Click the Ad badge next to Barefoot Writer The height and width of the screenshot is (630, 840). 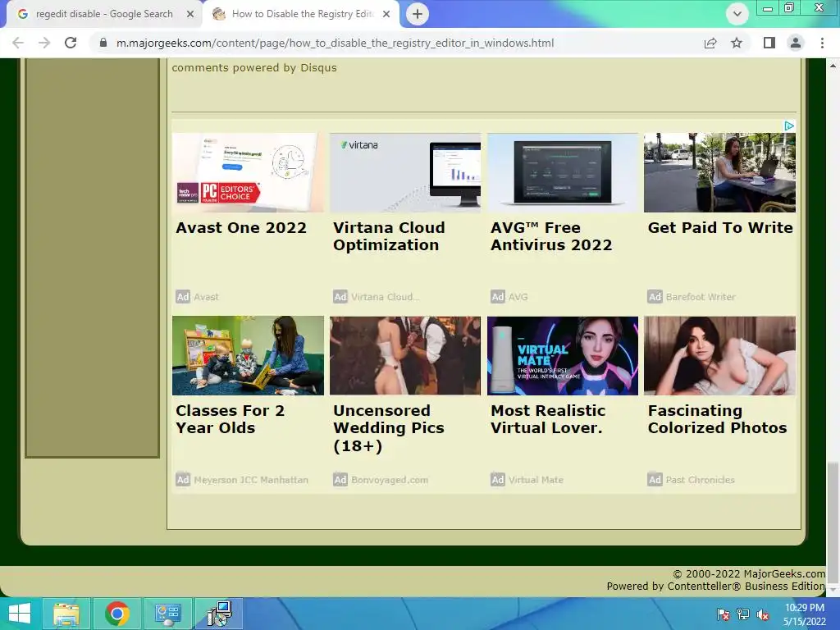click(655, 297)
